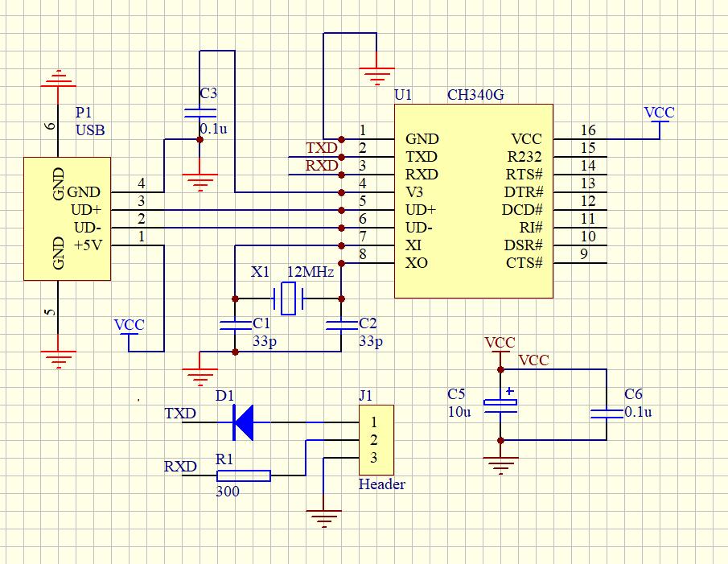Click the RI# pin name on U1
Viewport: 728px width, 564px height.
click(x=531, y=228)
